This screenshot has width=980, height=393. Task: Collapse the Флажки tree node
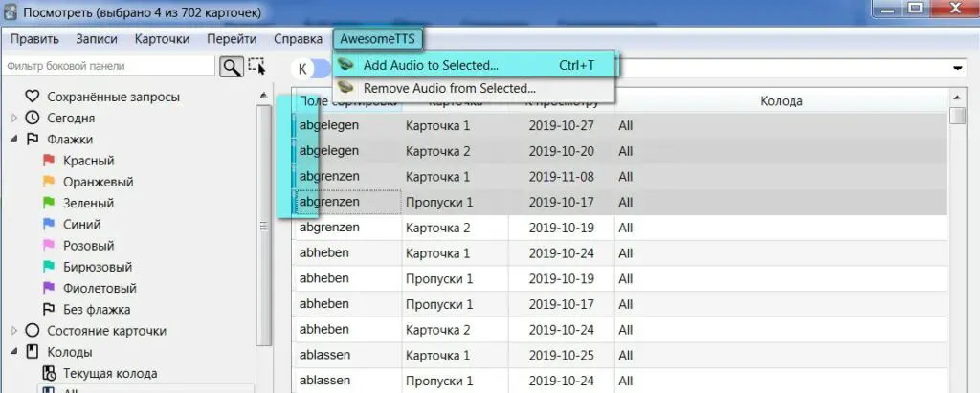pos(14,140)
